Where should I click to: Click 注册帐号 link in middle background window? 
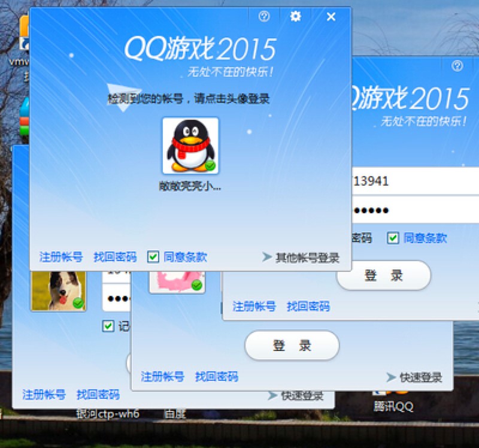pos(162,377)
